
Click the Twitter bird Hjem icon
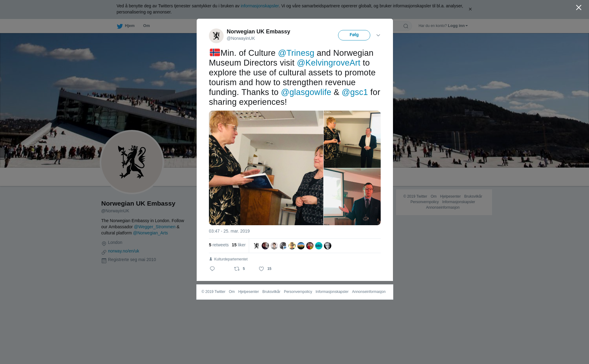tap(120, 26)
